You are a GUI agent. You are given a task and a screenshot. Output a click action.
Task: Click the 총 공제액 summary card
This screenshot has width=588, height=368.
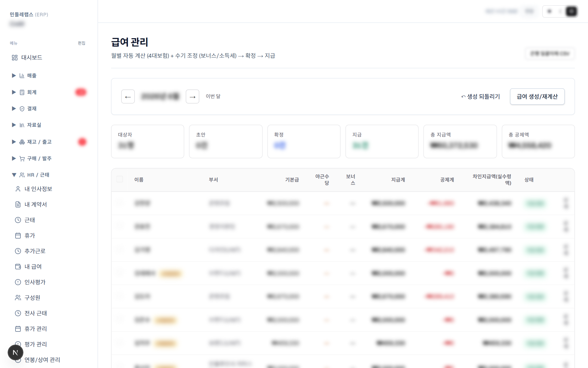click(x=538, y=141)
